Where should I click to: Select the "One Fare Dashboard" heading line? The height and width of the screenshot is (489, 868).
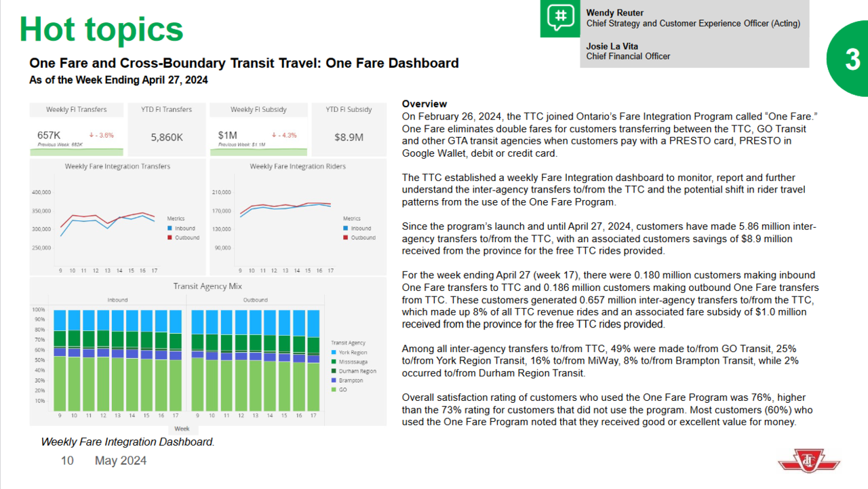click(x=244, y=63)
